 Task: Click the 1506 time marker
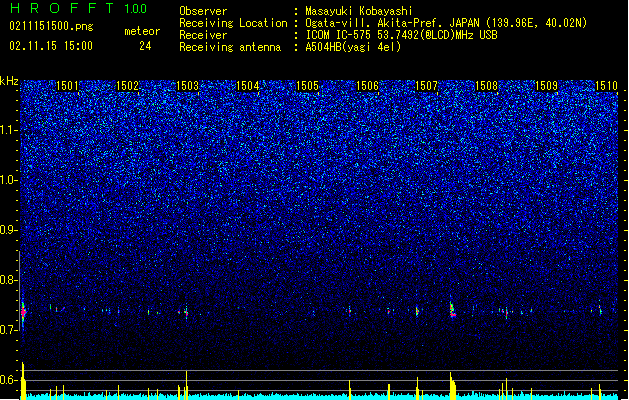point(367,86)
